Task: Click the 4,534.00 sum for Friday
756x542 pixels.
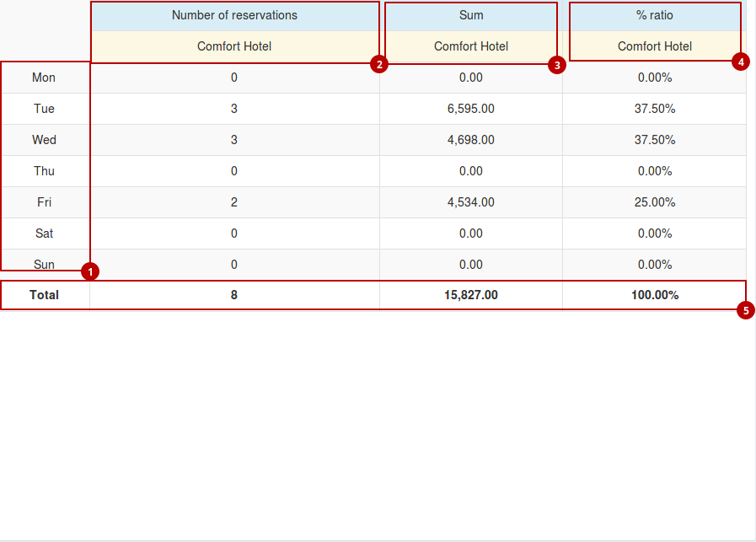Action: [x=471, y=202]
